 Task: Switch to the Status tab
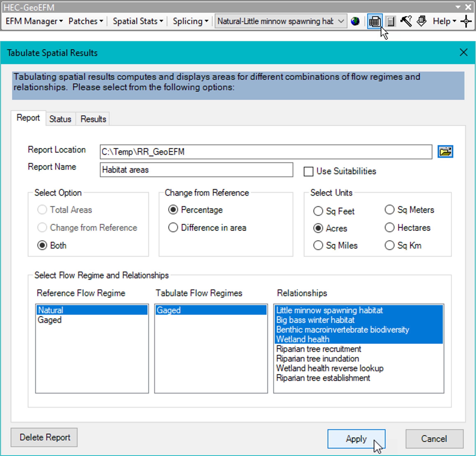pos(60,119)
